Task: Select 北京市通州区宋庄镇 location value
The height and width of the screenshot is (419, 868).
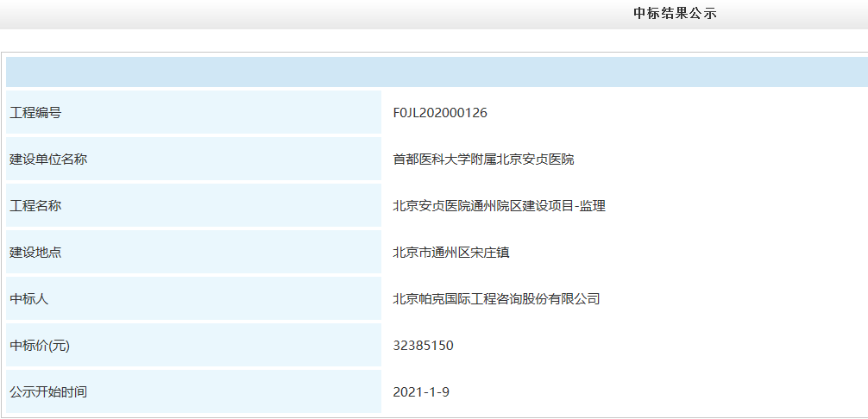Action: pyautogui.click(x=451, y=253)
